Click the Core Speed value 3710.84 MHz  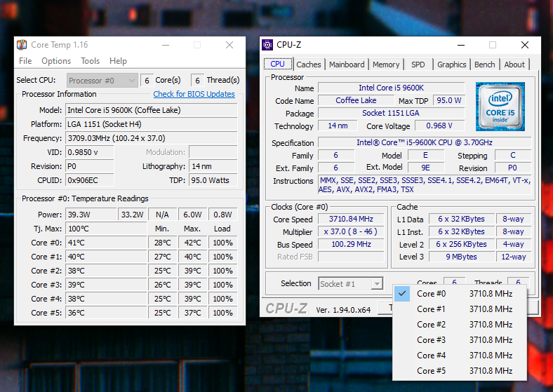351,219
